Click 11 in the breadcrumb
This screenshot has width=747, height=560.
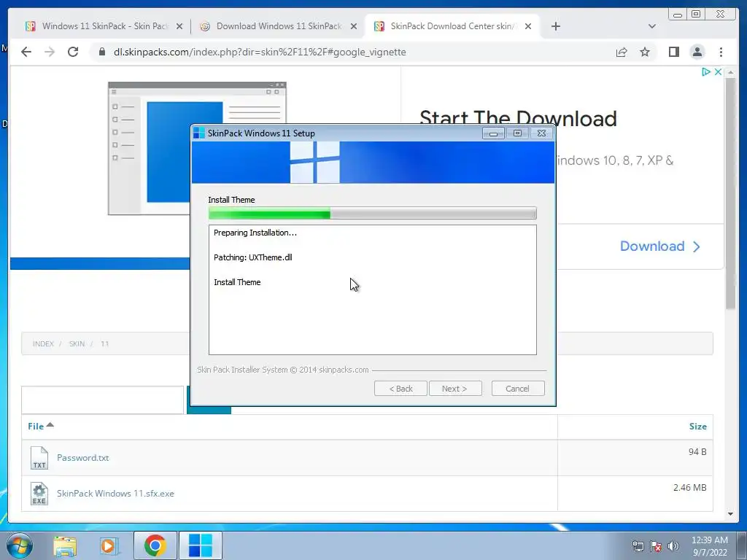pyautogui.click(x=105, y=344)
